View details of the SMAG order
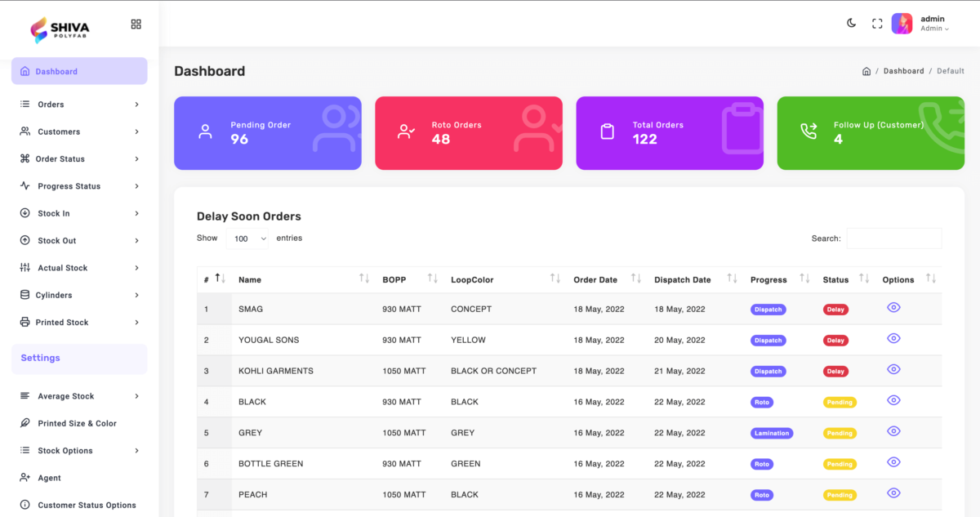Image resolution: width=980 pixels, height=517 pixels. click(893, 308)
